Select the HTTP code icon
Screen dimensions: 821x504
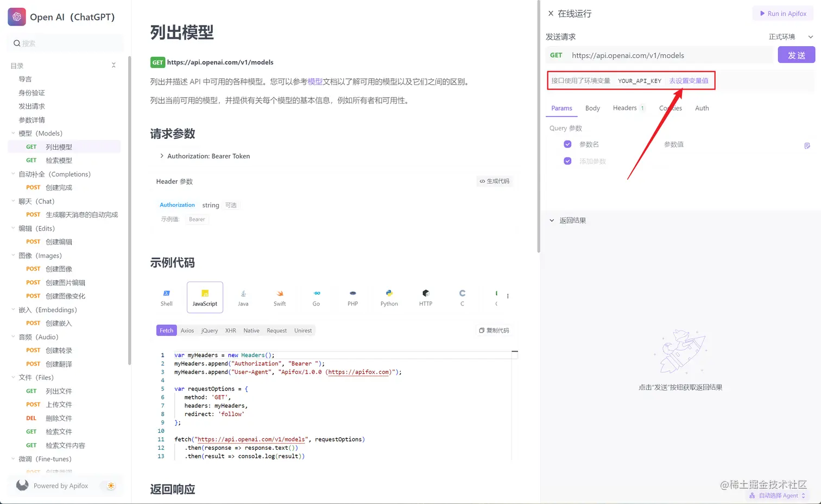(426, 293)
